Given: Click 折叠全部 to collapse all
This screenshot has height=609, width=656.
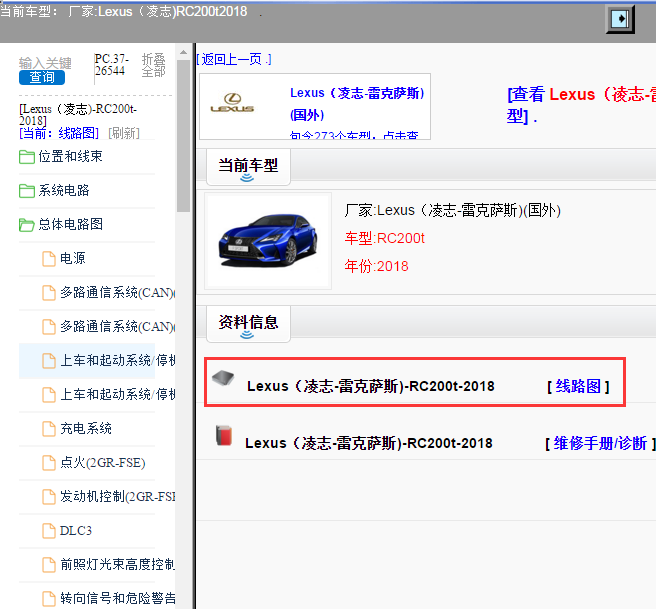Looking at the screenshot, I should click(x=154, y=65).
